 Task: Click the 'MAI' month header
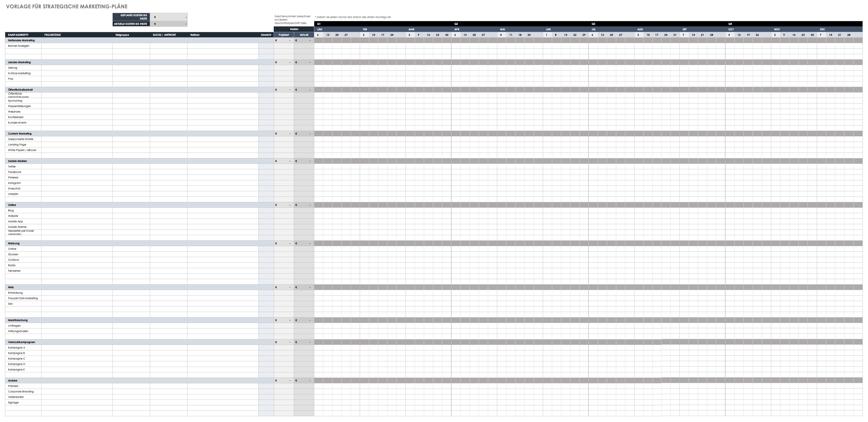coord(520,29)
